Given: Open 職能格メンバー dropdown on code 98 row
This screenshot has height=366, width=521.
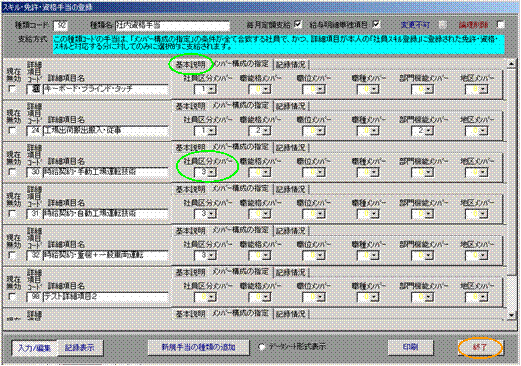Looking at the screenshot, I should coord(267,297).
